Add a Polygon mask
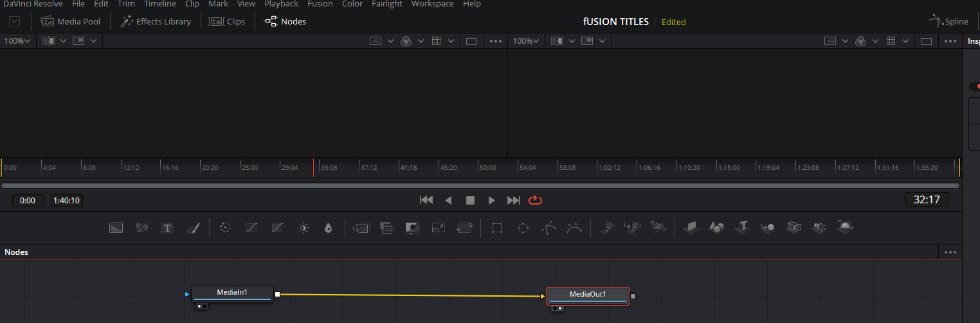Viewport: 980px width, 323px height. click(549, 228)
